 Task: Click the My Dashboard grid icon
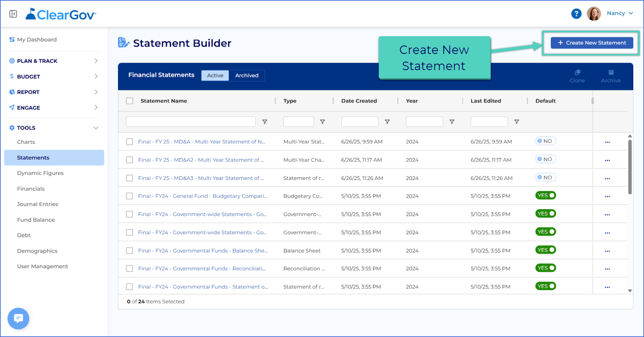click(x=12, y=39)
